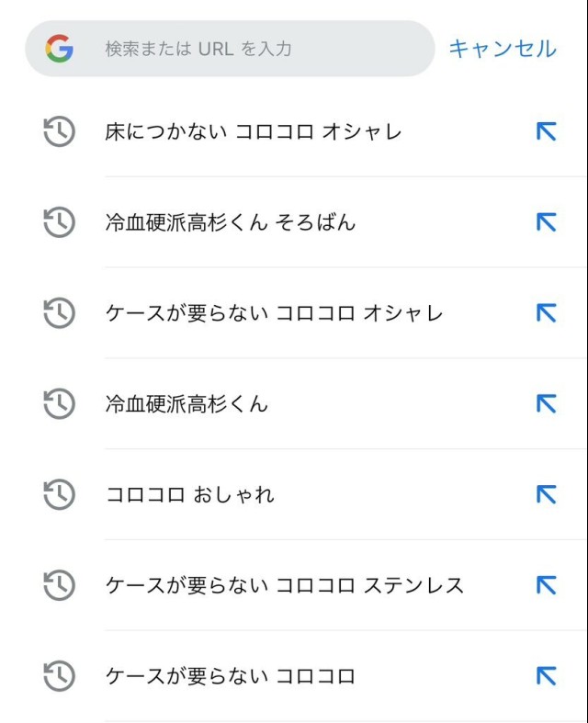Viewport: 588px width, 723px height.
Task: Tap fill arrow for ケースが要らない コロコロ オシャレ
Action: click(x=546, y=313)
